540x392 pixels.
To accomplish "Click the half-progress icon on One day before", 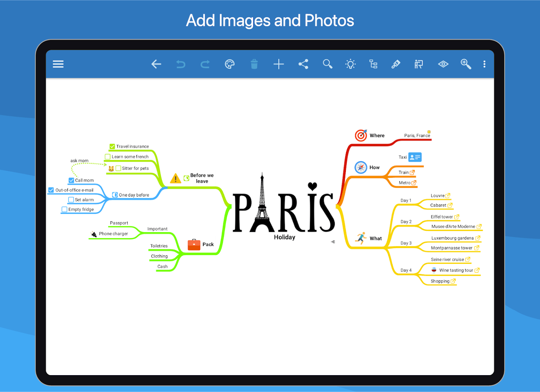I will [115, 195].
